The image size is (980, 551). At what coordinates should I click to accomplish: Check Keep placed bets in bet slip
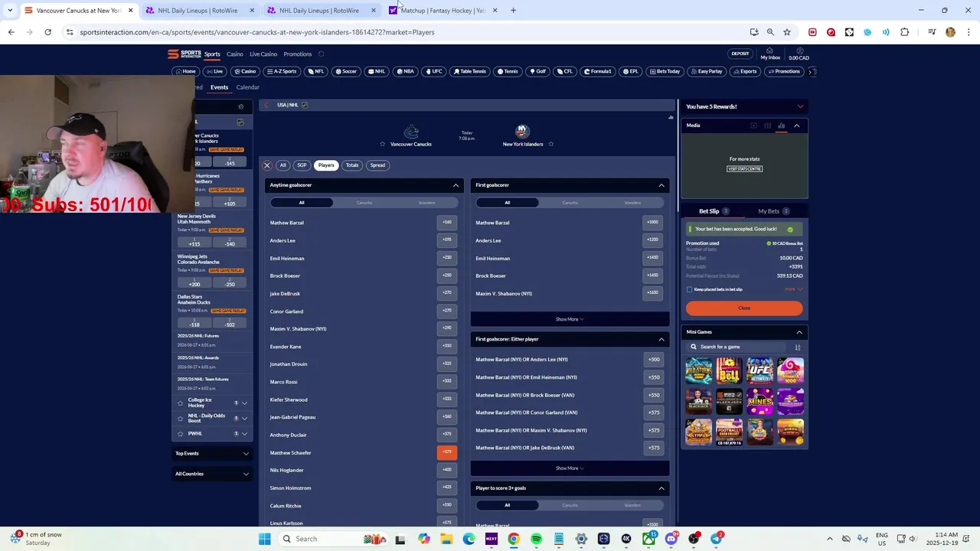[689, 289]
